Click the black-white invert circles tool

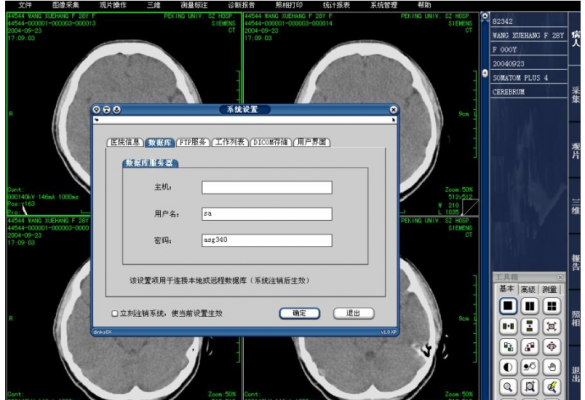pyautogui.click(x=529, y=367)
